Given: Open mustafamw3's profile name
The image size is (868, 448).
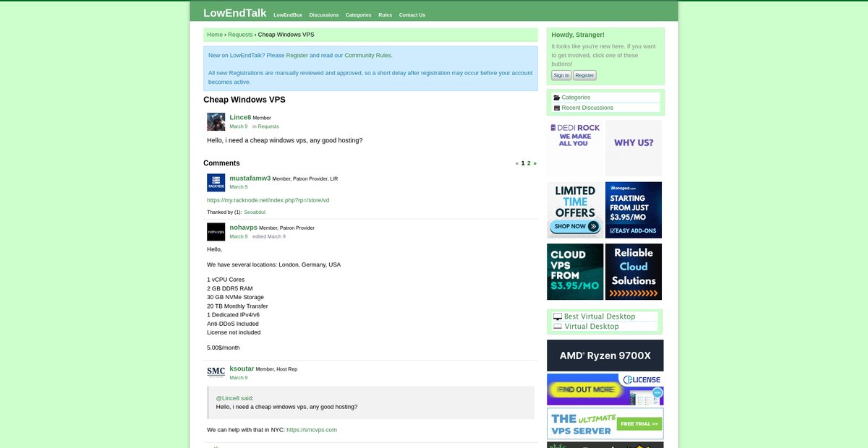Looking at the screenshot, I should coord(250,178).
